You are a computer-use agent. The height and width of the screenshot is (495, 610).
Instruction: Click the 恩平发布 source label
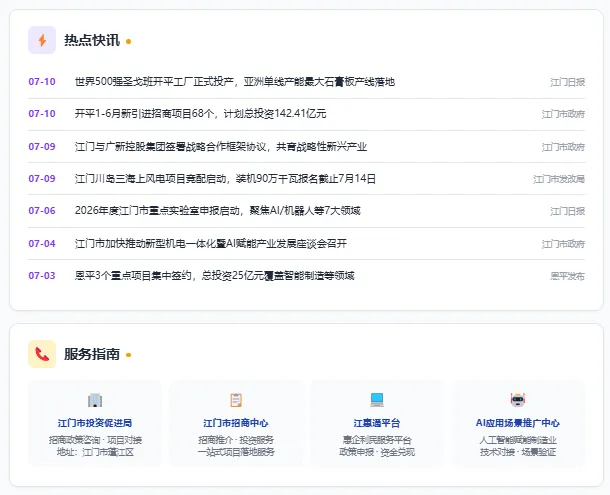coord(568,276)
